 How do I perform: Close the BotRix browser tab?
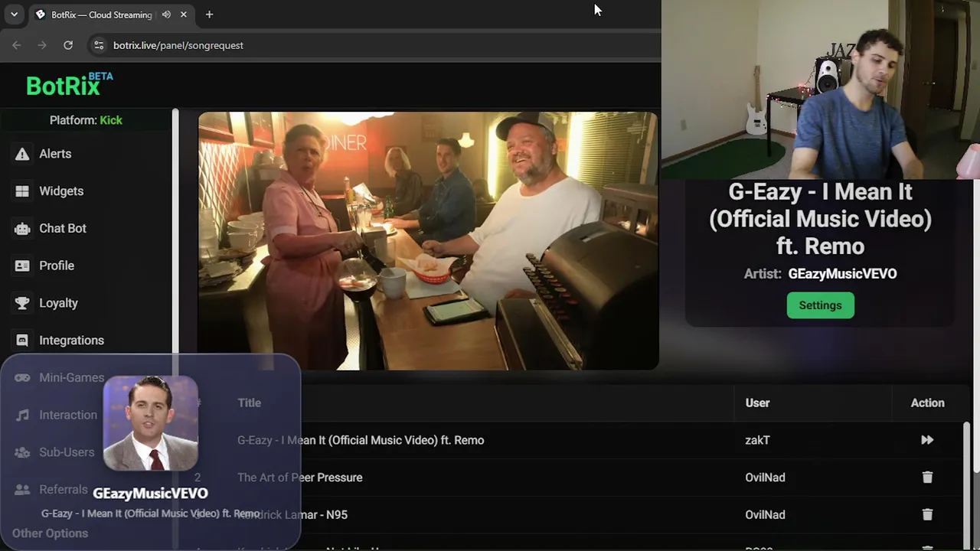coord(184,15)
